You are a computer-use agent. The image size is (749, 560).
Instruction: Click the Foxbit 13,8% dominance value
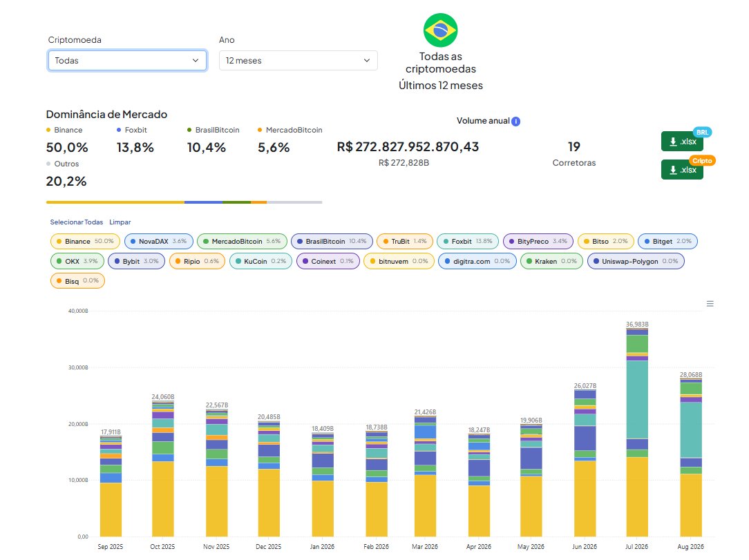point(135,148)
